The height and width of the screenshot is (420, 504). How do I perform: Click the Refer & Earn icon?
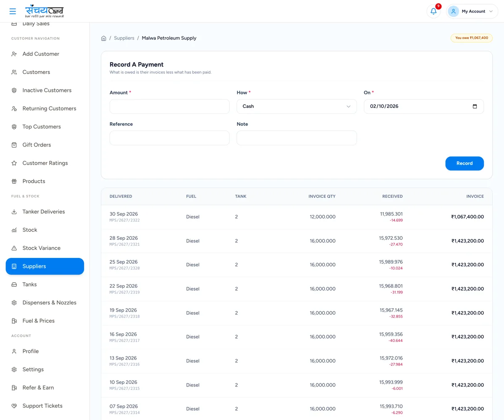click(14, 388)
